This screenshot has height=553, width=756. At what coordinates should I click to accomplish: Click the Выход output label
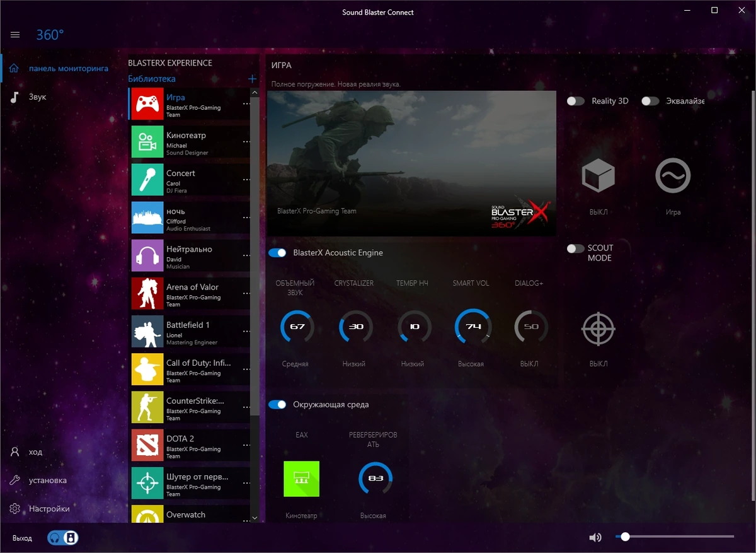click(22, 538)
